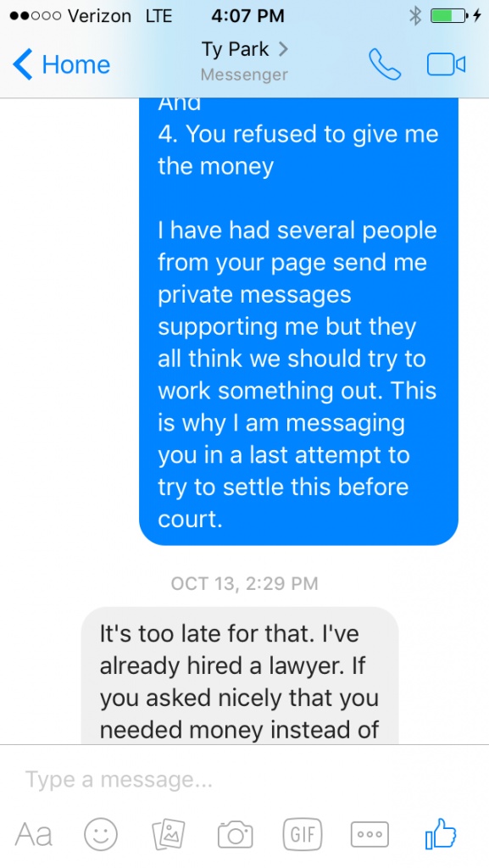Open the photo gallery icon
Viewport: 489px width, 868px height.
tap(168, 834)
